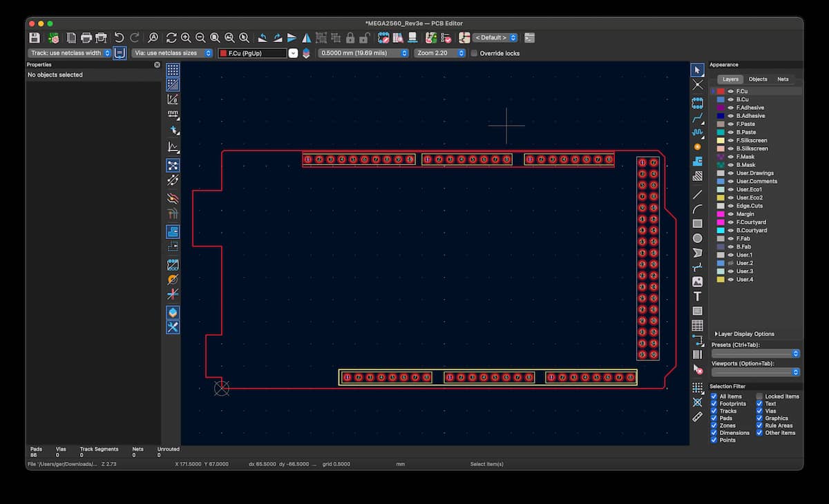Viewport: 829px width, 504px height.
Task: Uncheck Rule Areas in Selection Filter
Action: point(760,425)
